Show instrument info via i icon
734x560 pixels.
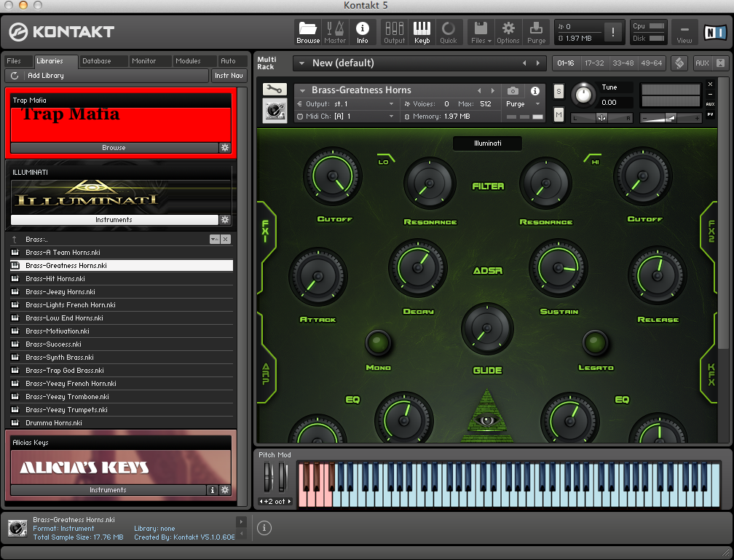point(535,91)
